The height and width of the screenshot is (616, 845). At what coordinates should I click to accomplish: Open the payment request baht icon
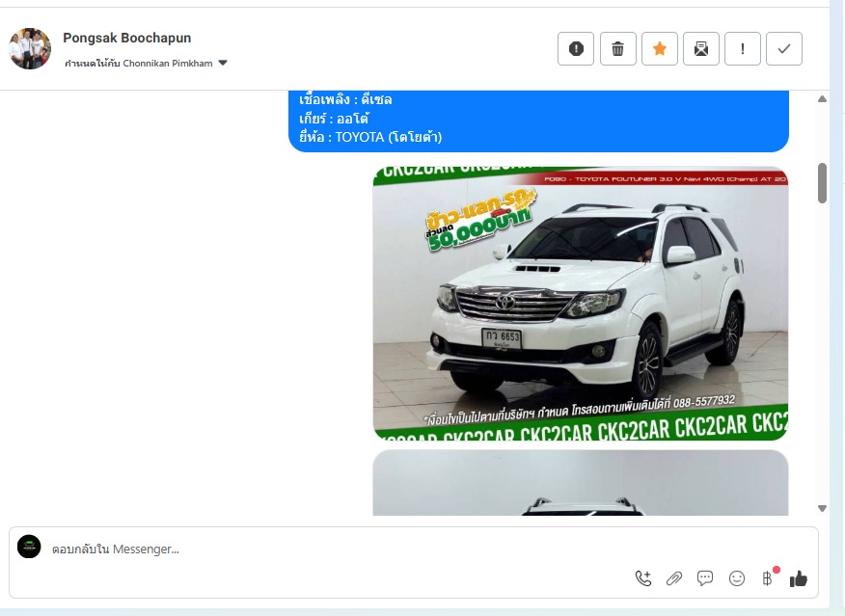pyautogui.click(x=768, y=578)
